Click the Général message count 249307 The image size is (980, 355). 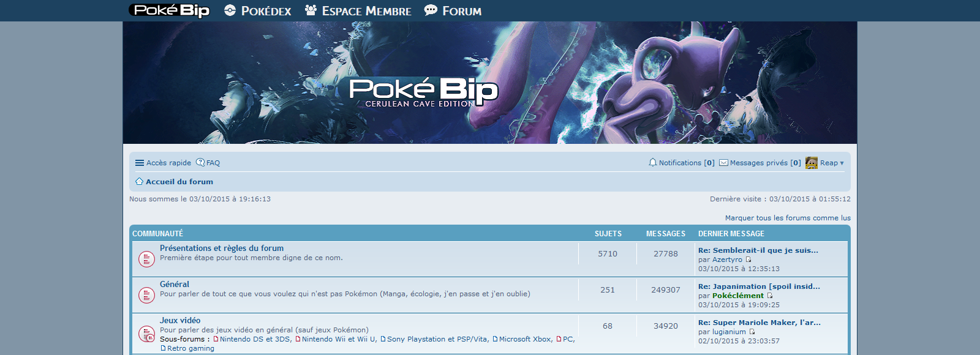coord(666,290)
